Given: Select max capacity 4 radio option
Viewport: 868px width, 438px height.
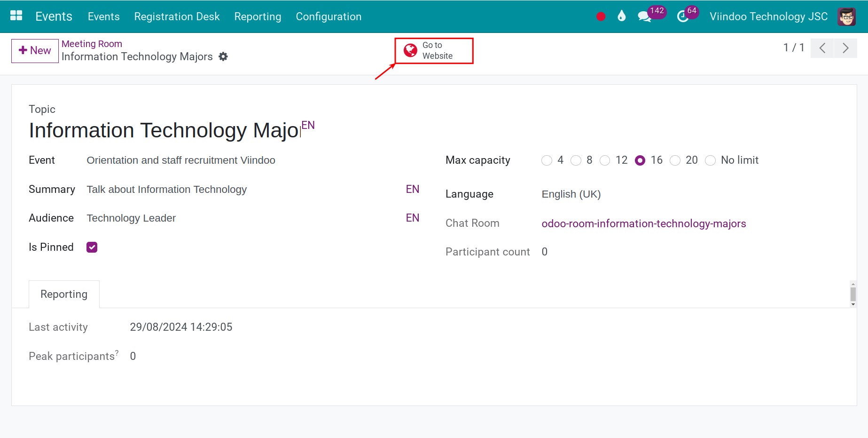Looking at the screenshot, I should [x=547, y=160].
